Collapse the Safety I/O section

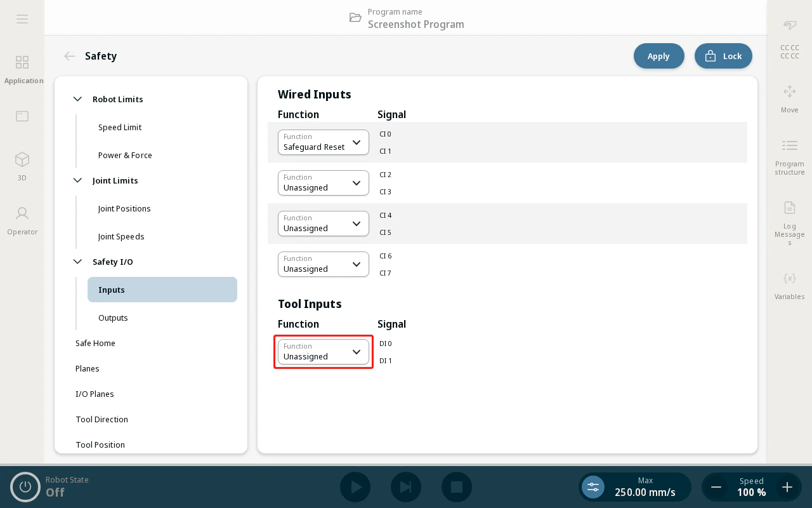(x=77, y=262)
